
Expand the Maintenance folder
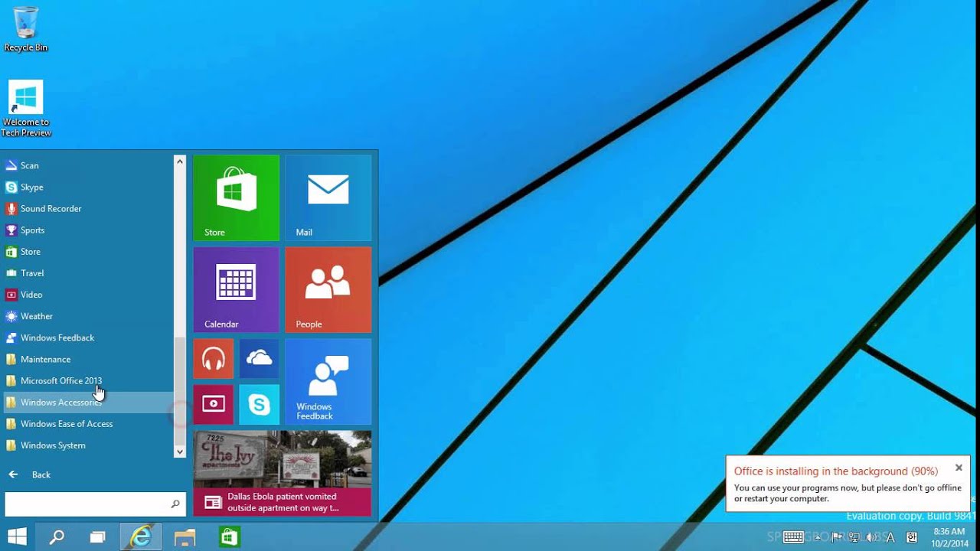(87, 359)
